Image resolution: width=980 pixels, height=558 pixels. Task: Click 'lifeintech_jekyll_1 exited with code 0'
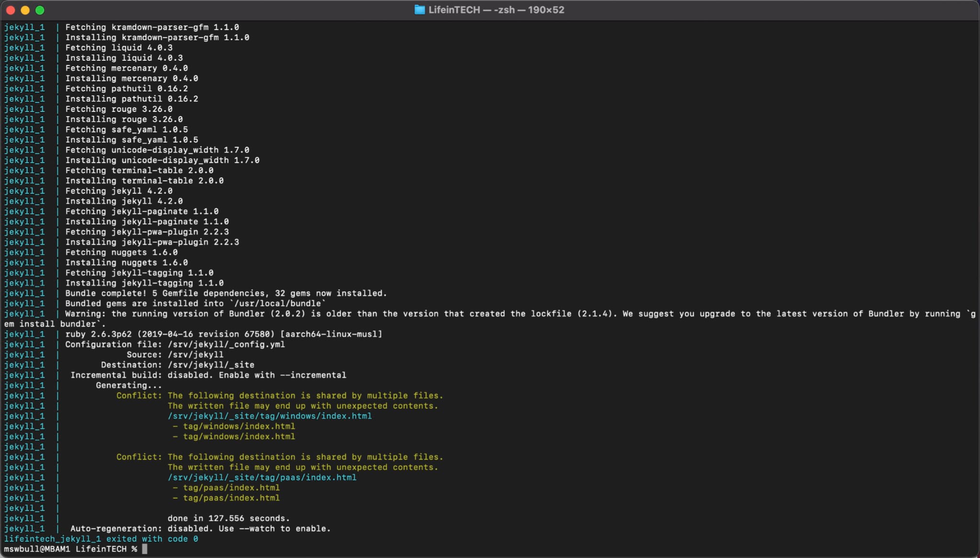101,539
